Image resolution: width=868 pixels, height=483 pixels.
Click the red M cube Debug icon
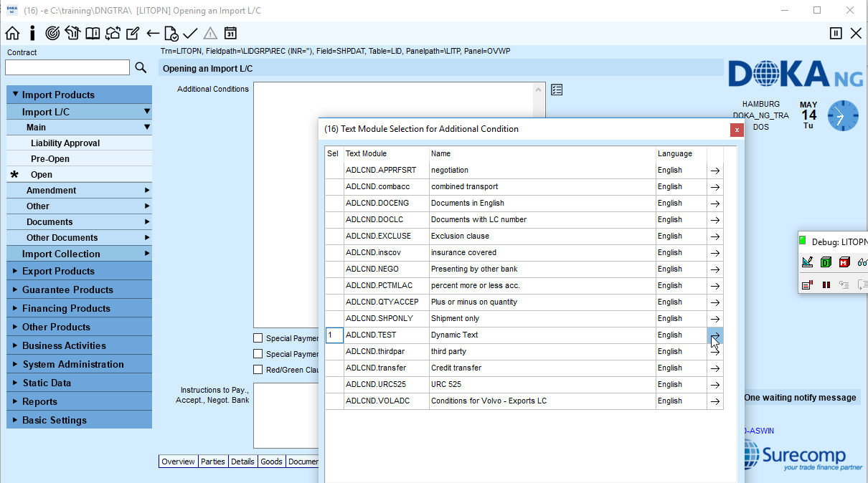[x=844, y=262]
